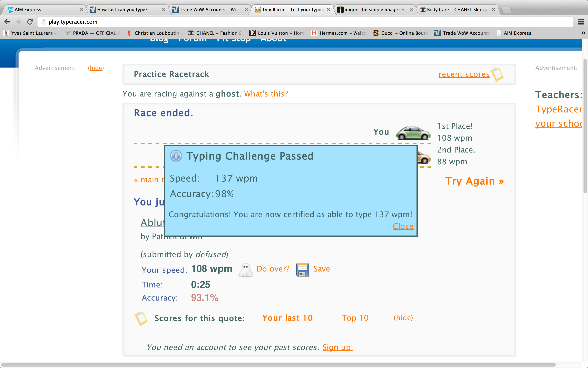
Task: Click Do over? link
Action: (x=273, y=269)
